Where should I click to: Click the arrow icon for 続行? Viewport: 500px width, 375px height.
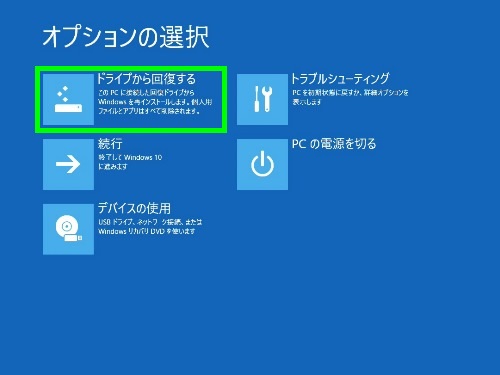[x=68, y=164]
